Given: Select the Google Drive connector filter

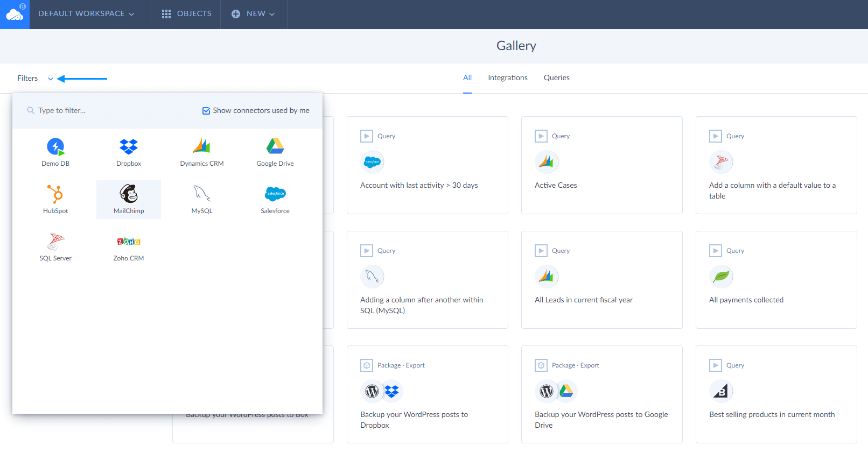Looking at the screenshot, I should pos(275,152).
